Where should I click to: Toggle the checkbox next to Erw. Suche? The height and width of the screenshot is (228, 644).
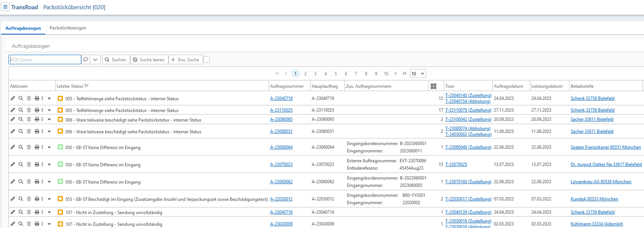(207, 60)
